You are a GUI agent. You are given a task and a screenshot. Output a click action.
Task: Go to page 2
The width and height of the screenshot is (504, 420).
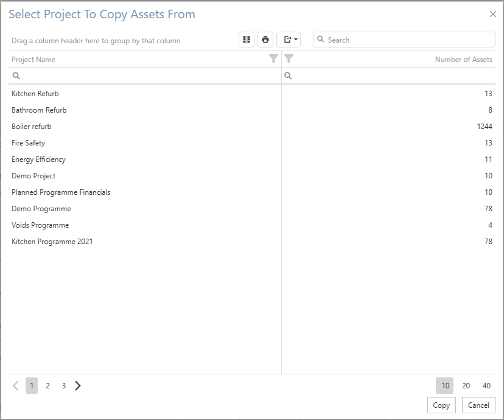tap(47, 385)
